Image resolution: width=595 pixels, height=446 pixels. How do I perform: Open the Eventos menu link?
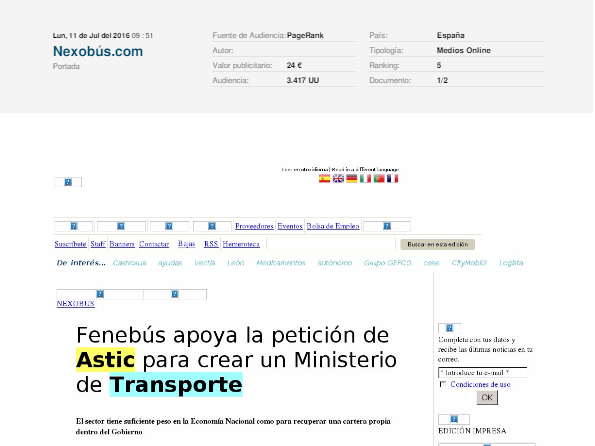click(x=290, y=226)
